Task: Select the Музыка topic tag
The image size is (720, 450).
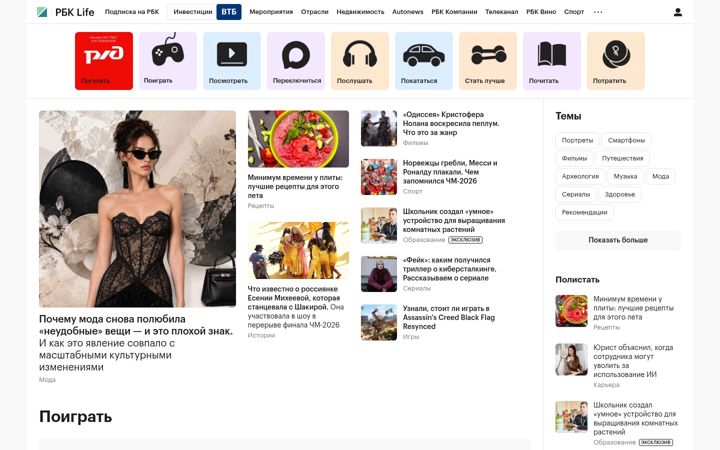Action: pos(625,176)
